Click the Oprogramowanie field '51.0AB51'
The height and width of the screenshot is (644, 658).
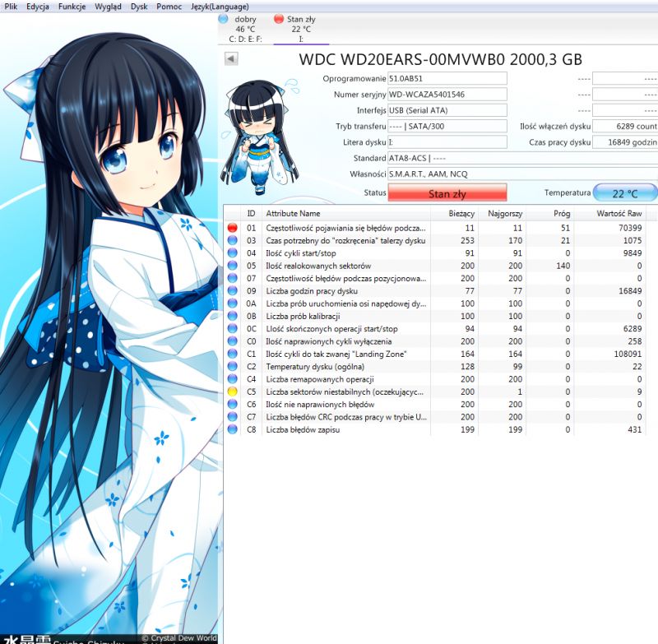447,78
